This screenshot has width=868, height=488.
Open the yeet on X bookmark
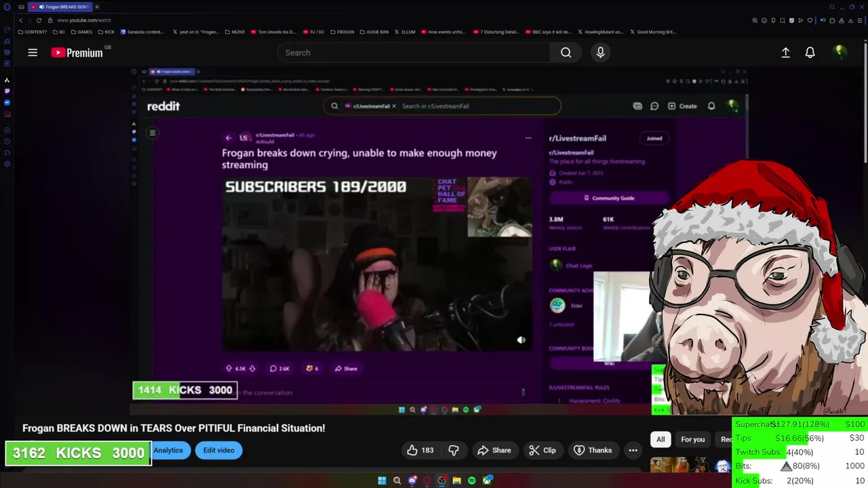pyautogui.click(x=196, y=32)
